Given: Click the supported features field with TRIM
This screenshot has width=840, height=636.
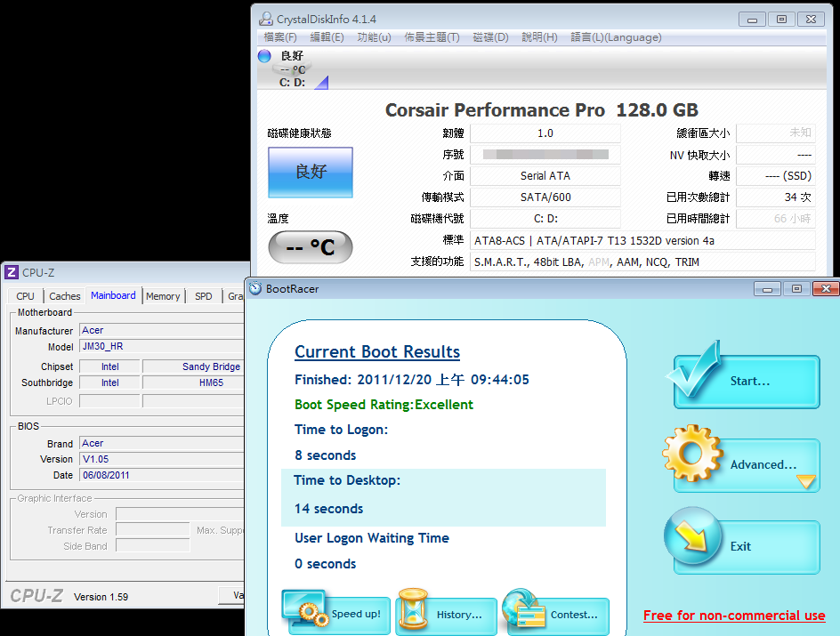Looking at the screenshot, I should (642, 262).
